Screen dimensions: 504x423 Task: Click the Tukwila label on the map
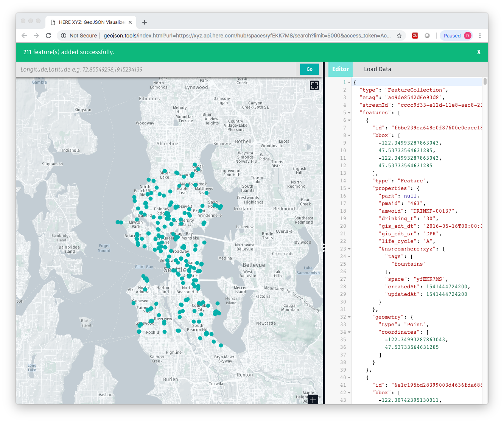[216, 384]
